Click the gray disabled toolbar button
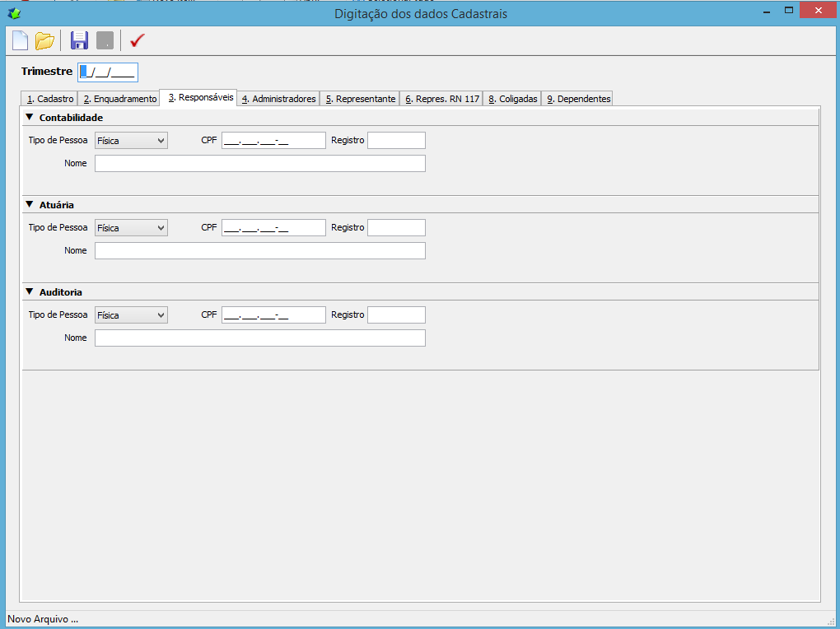The width and height of the screenshot is (840, 629). pos(105,40)
